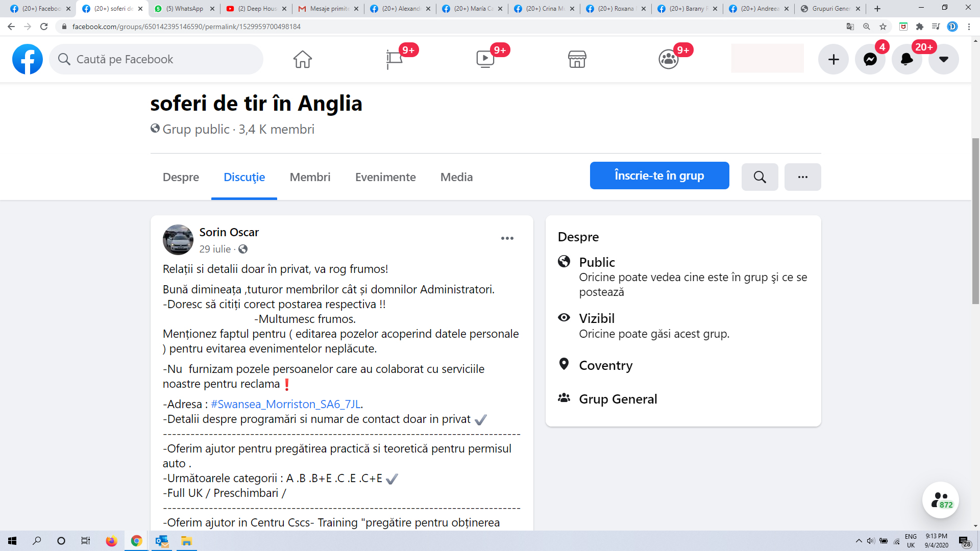Click the Înscrie-te în grup button

tap(659, 176)
